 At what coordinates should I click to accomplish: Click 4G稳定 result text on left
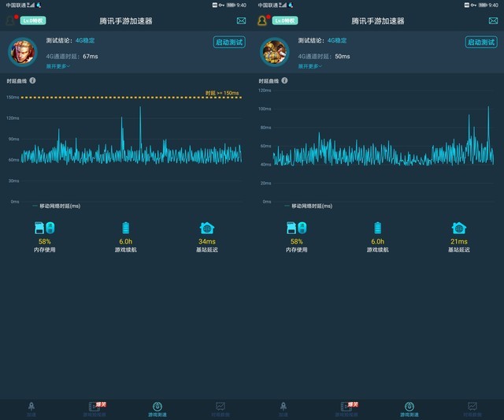pos(85,40)
